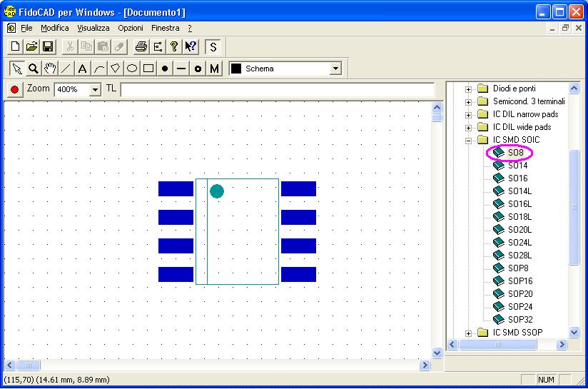Viewport: 588px width, 389px height.
Task: Toggle the S snap button
Action: [213, 47]
